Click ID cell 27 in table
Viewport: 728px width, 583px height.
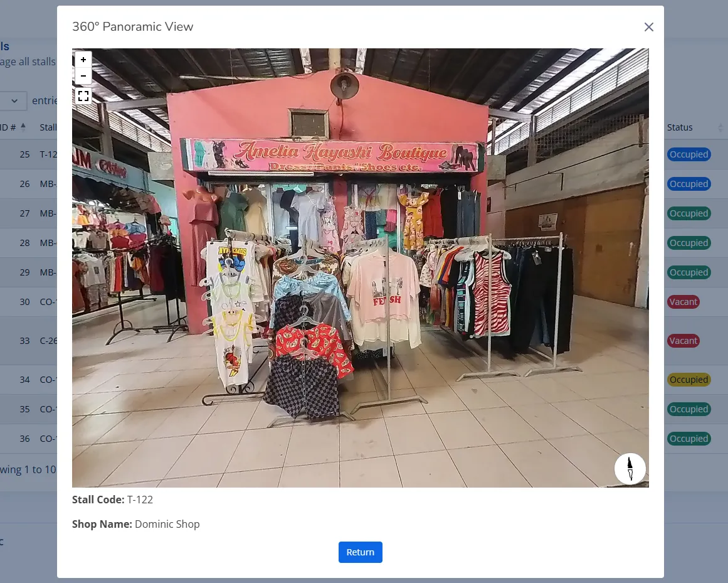pyautogui.click(x=24, y=213)
